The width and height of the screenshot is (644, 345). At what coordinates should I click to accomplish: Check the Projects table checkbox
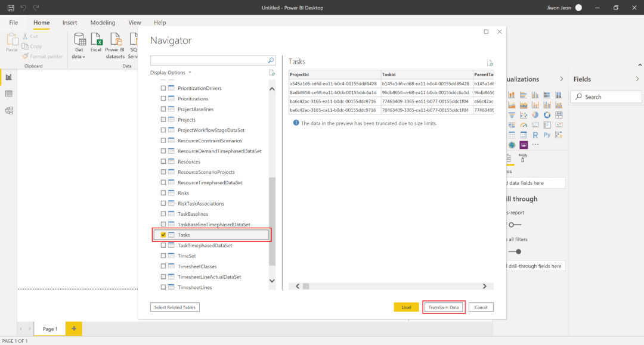click(163, 119)
